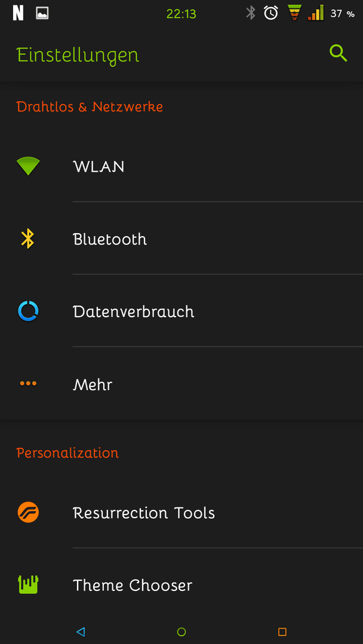The width and height of the screenshot is (363, 644).
Task: Tap the blue Datenverbrauch ring icon
Action: pyautogui.click(x=28, y=311)
